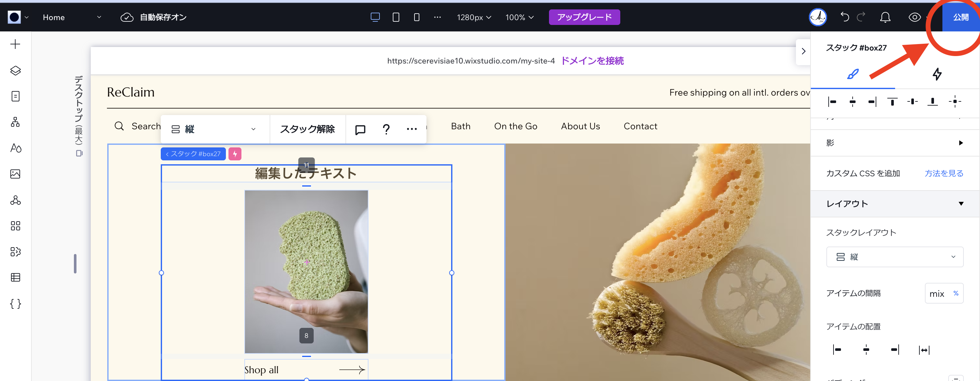Open the スタックレイアウト 縦 dropdown
The width and height of the screenshot is (980, 381).
click(x=895, y=257)
